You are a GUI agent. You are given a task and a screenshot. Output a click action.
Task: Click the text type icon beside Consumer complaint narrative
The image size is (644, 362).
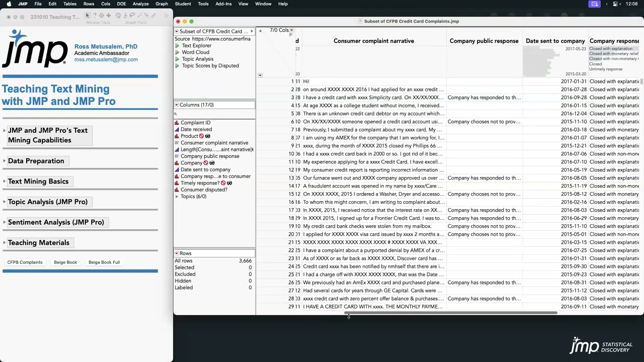[177, 143]
